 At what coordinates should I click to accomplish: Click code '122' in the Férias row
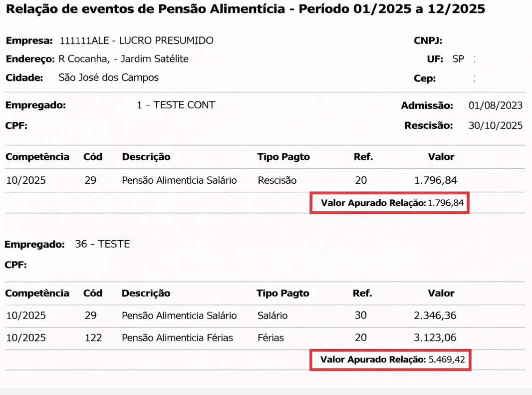(x=93, y=338)
